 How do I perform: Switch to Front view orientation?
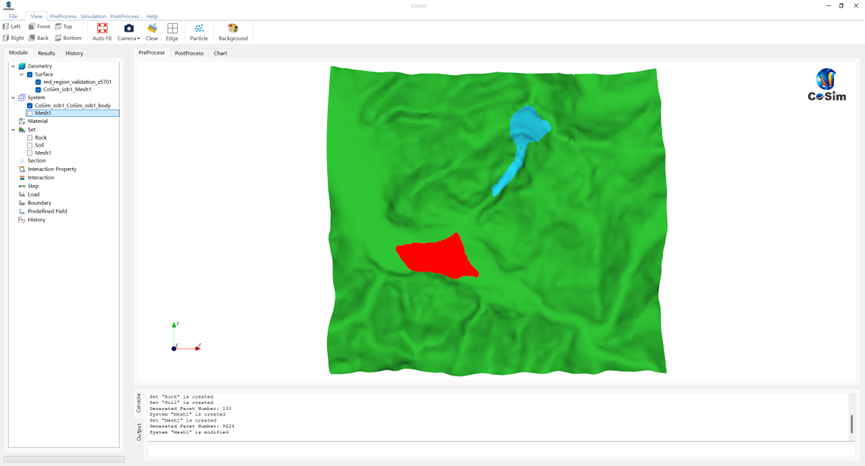click(x=39, y=26)
